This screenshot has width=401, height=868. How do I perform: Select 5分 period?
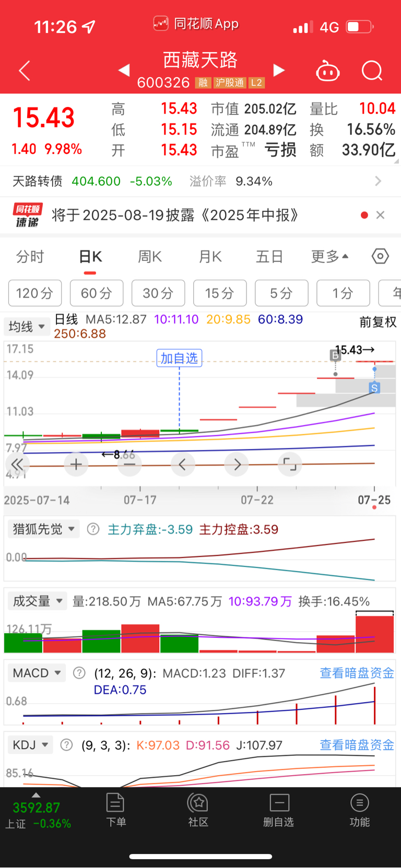coord(281,293)
